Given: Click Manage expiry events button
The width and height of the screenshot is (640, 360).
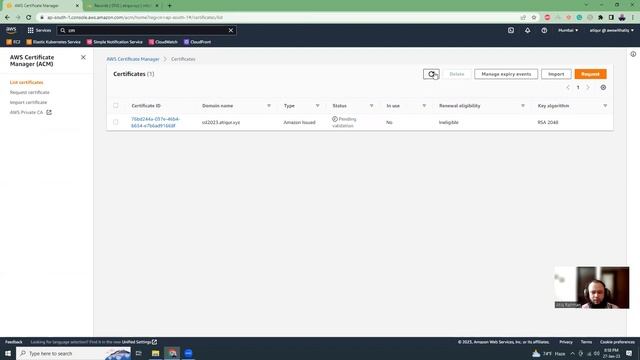Looking at the screenshot, I should [506, 74].
